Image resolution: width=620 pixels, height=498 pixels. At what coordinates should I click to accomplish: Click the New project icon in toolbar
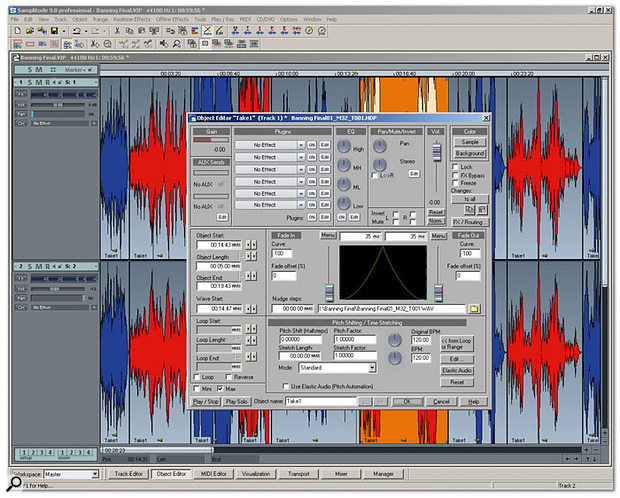(x=17, y=30)
